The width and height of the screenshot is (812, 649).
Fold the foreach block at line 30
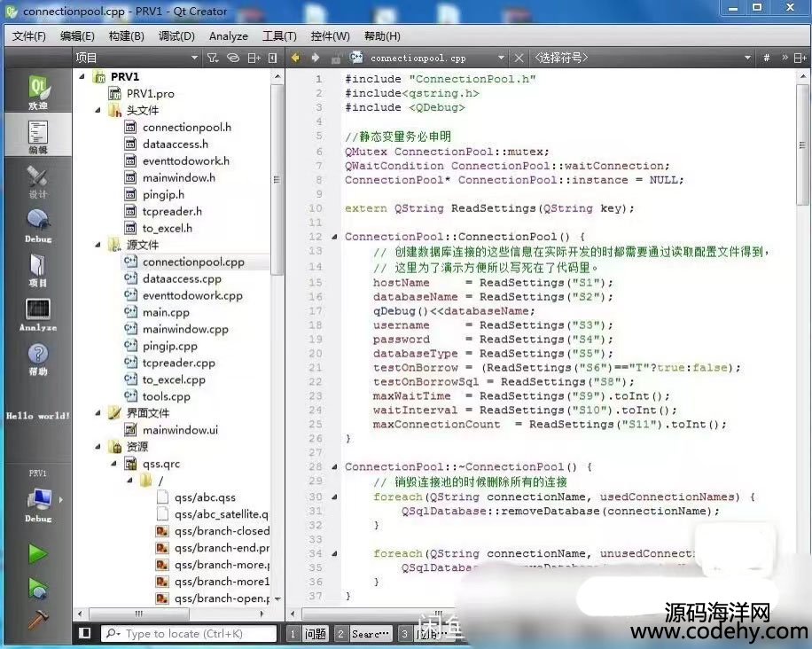(x=334, y=497)
